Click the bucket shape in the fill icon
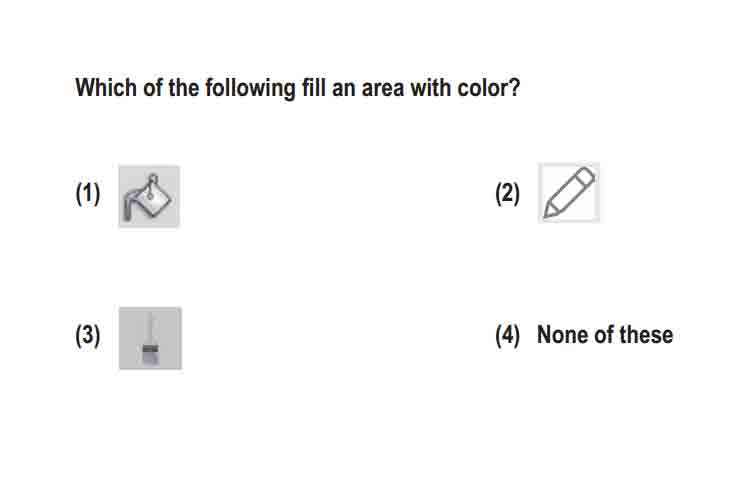This screenshot has height=500, width=750. pos(155,199)
